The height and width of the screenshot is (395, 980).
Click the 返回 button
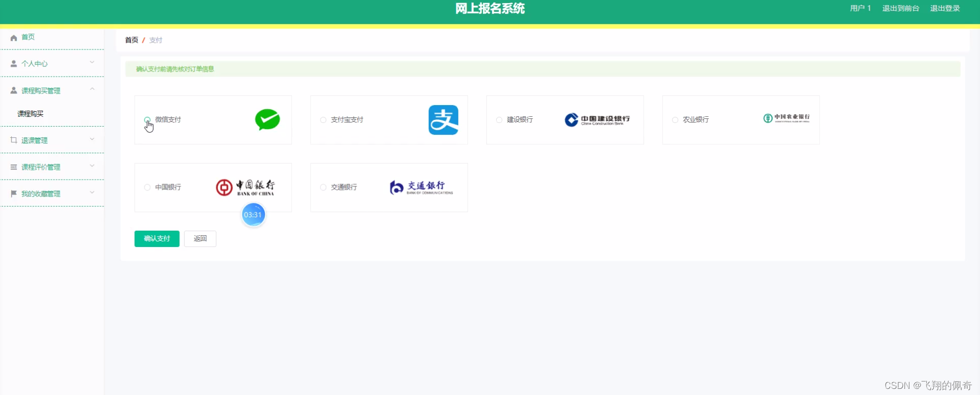tap(200, 239)
